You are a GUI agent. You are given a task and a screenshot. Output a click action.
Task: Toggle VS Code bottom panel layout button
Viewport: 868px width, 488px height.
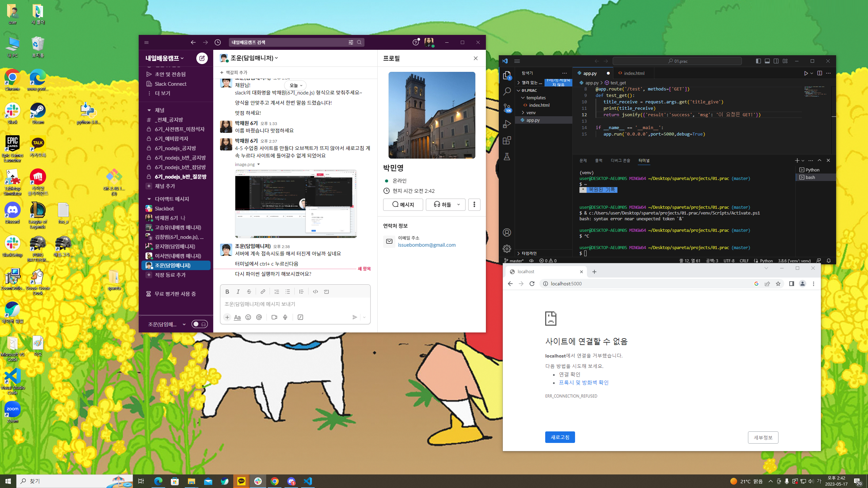(x=767, y=61)
